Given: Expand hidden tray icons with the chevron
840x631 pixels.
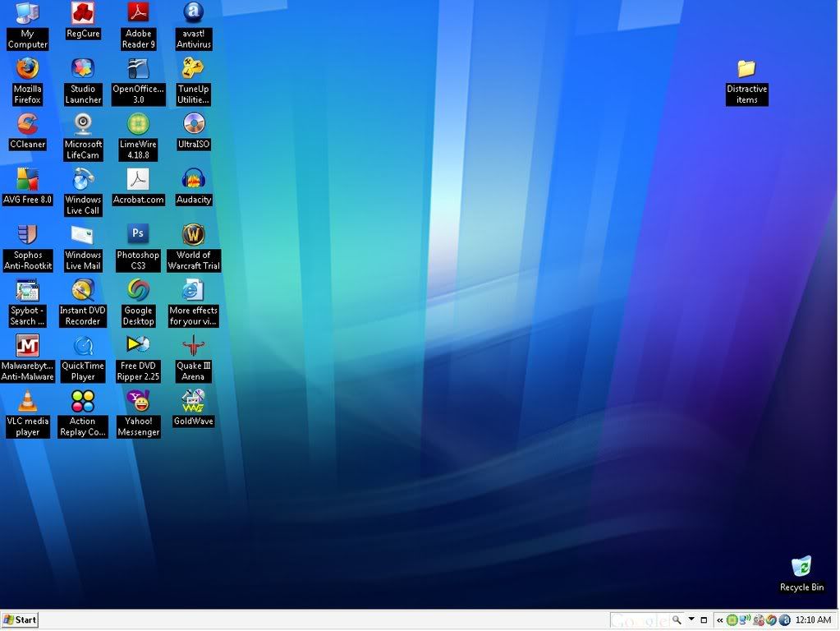Looking at the screenshot, I should pos(719,620).
